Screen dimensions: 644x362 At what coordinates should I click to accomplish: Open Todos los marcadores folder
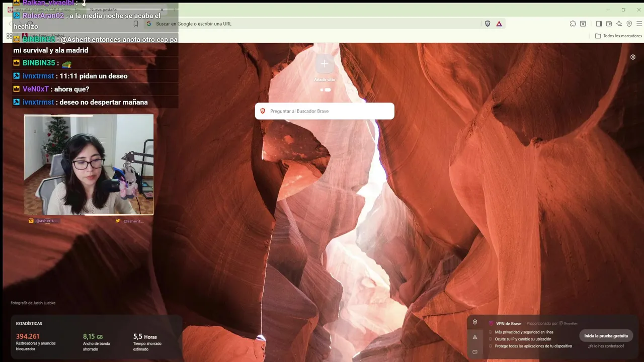pyautogui.click(x=618, y=36)
